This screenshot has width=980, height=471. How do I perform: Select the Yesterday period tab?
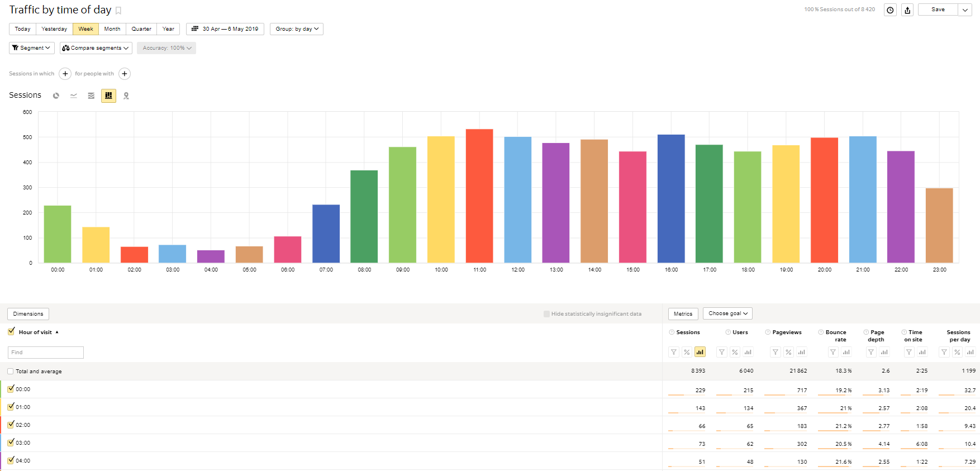[x=54, y=29]
